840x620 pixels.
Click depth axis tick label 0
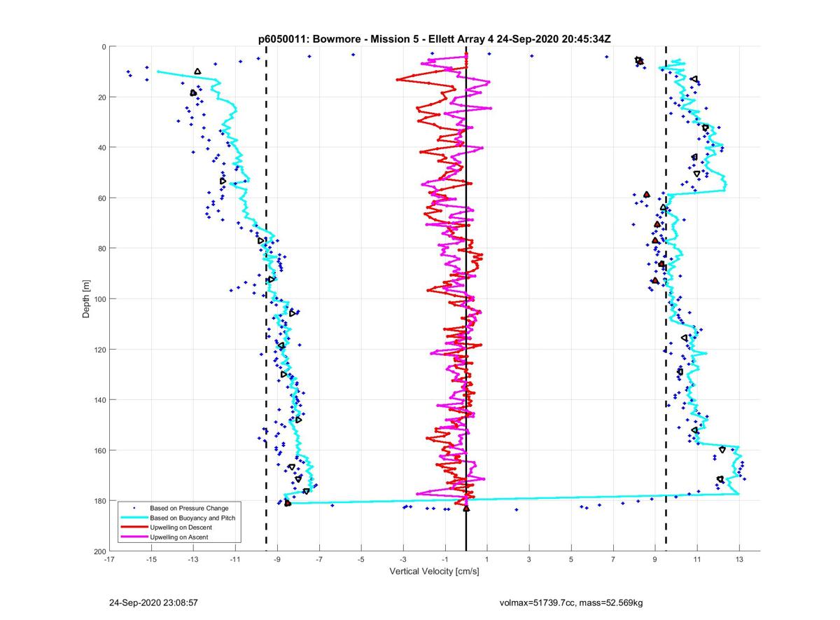(104, 47)
